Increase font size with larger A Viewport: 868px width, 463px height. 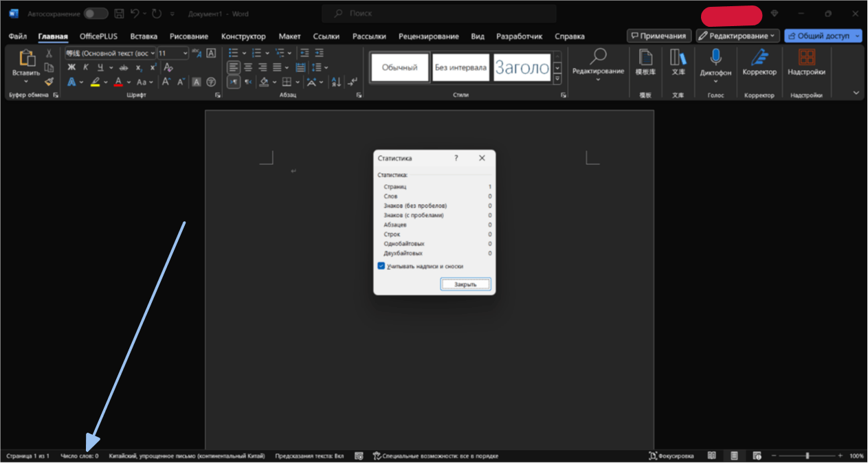pyautogui.click(x=166, y=82)
